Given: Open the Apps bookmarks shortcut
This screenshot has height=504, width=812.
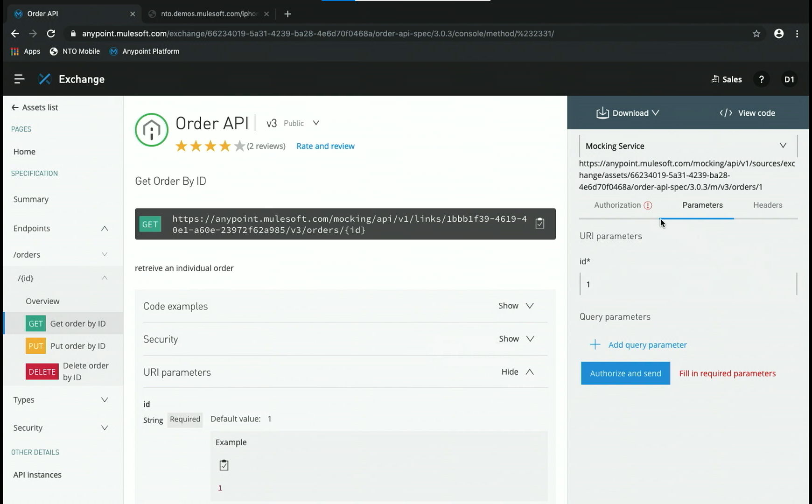Looking at the screenshot, I should pos(26,51).
